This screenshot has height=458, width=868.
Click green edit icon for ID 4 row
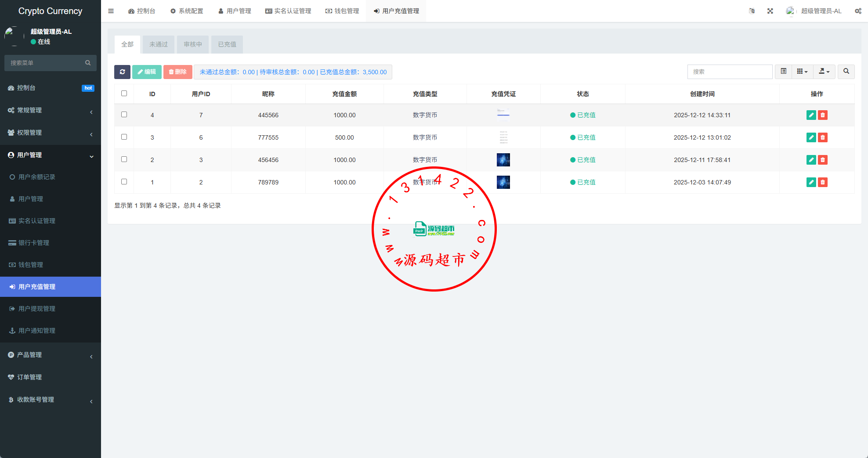pyautogui.click(x=811, y=115)
